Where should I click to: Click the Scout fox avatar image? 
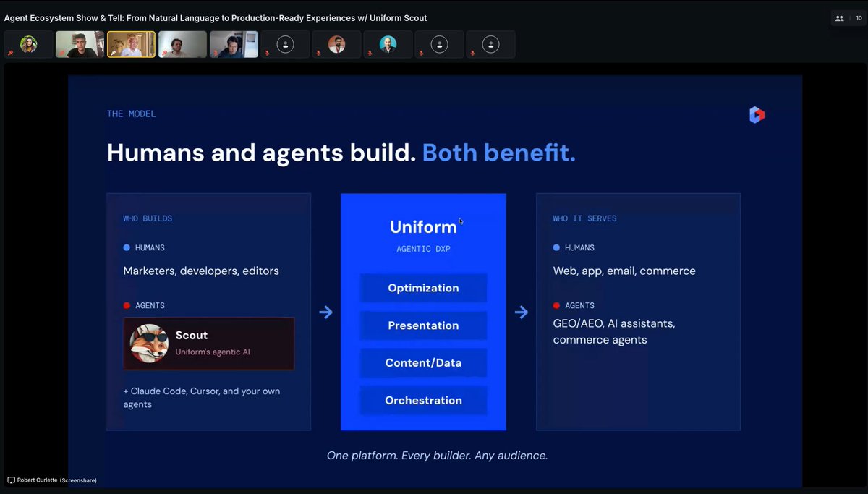point(149,343)
